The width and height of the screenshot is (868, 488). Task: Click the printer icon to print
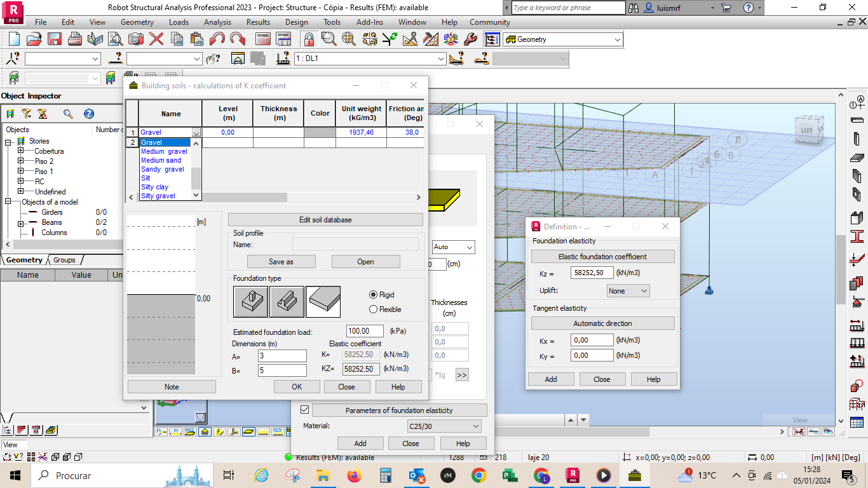pos(76,38)
